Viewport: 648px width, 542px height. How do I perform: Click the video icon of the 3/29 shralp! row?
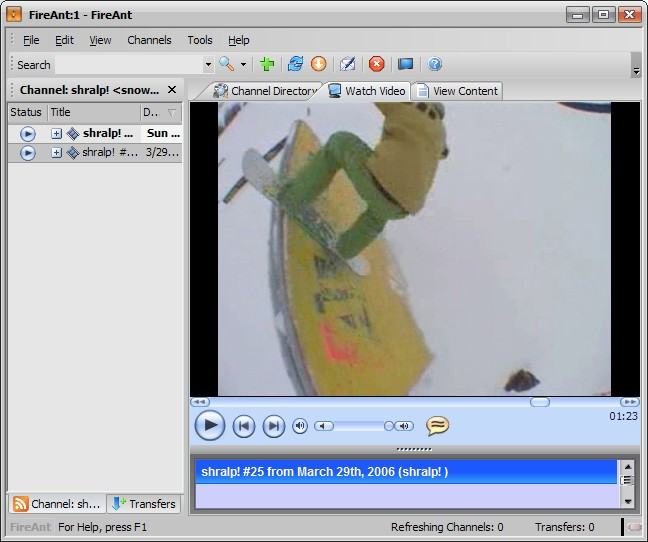tap(73, 153)
